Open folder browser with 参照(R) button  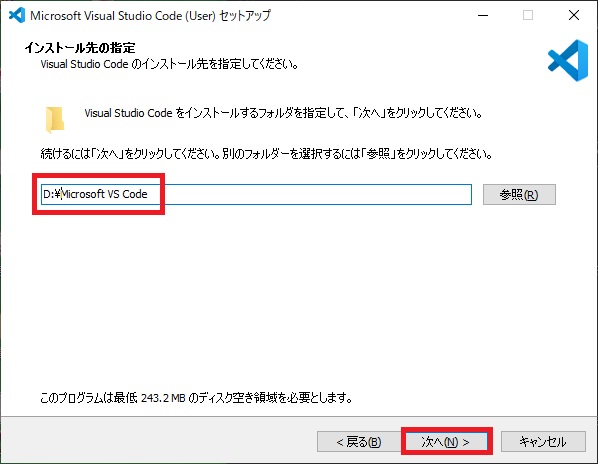519,194
